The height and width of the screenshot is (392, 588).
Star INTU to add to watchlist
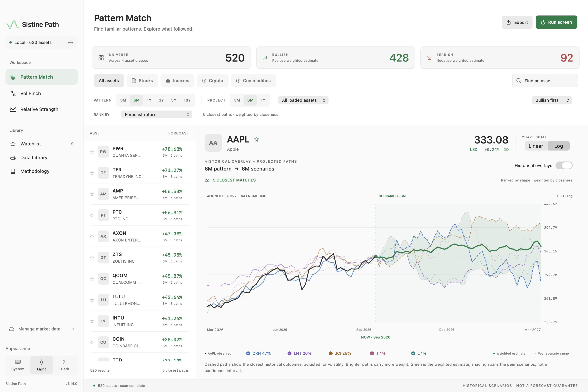point(92,321)
